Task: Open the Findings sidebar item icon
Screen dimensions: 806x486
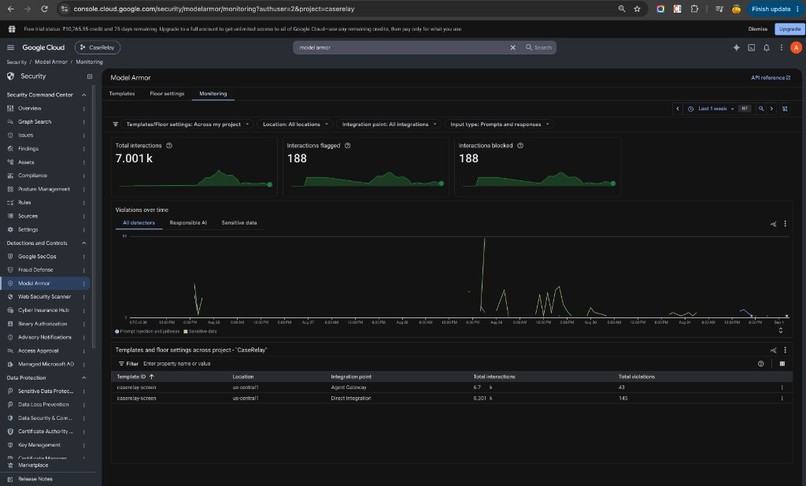Action: click(x=10, y=148)
